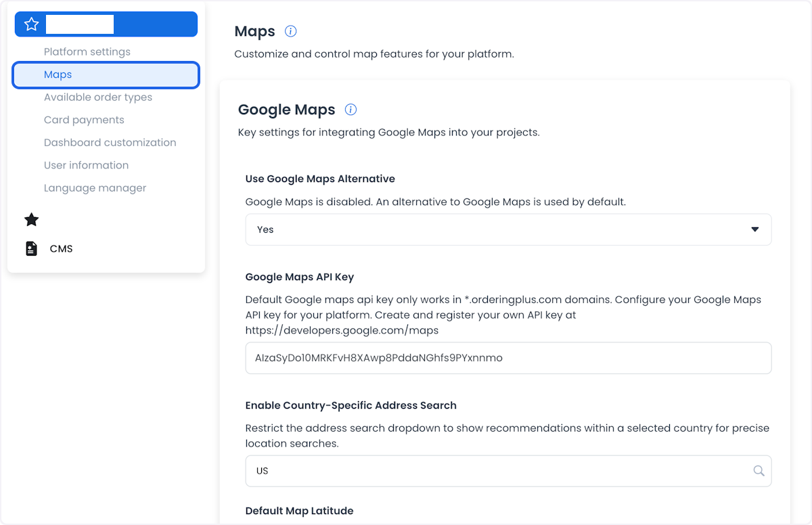Click the search magnifier in country field

coord(759,471)
